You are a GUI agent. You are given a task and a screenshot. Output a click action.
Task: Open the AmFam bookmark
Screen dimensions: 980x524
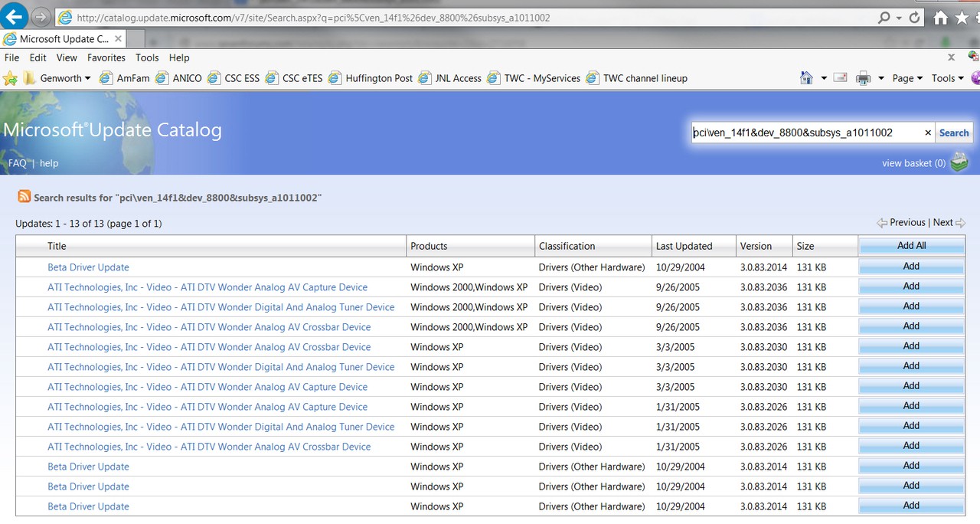124,78
